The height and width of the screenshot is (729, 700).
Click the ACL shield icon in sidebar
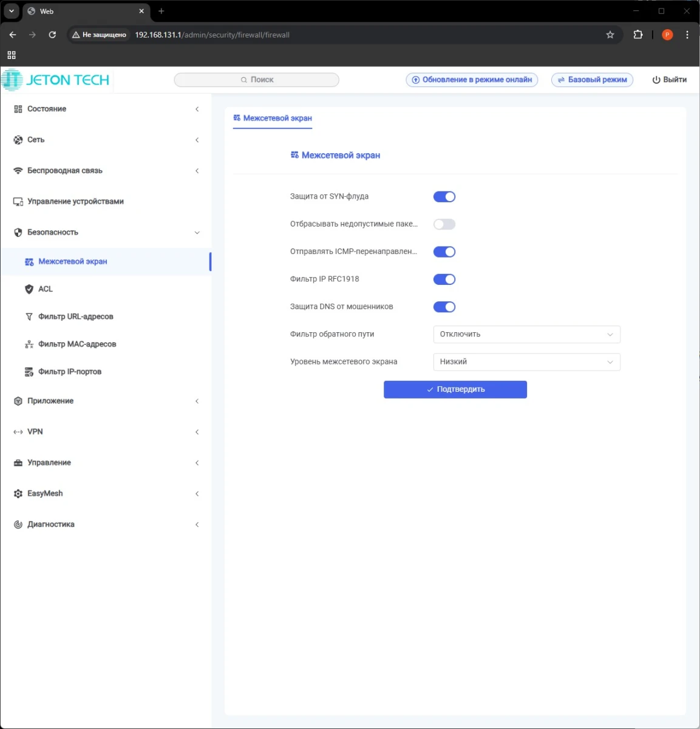click(29, 289)
